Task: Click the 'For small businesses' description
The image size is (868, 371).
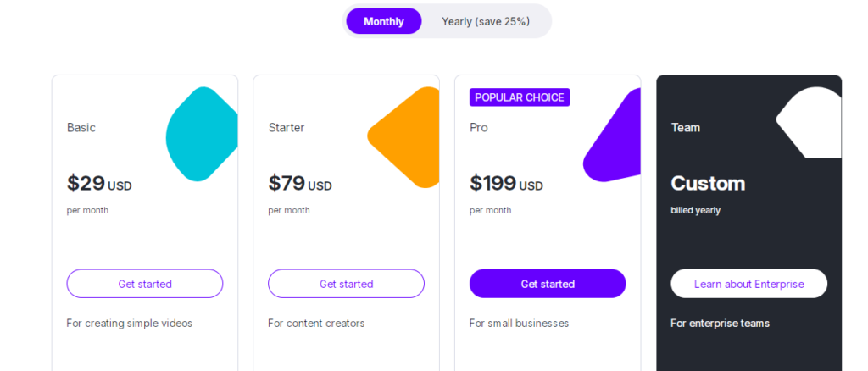Action: (x=519, y=324)
